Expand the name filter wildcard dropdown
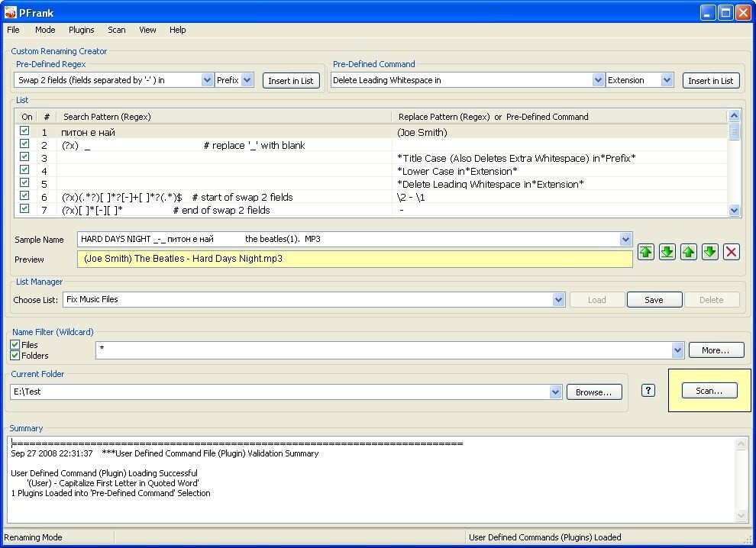 tap(677, 350)
